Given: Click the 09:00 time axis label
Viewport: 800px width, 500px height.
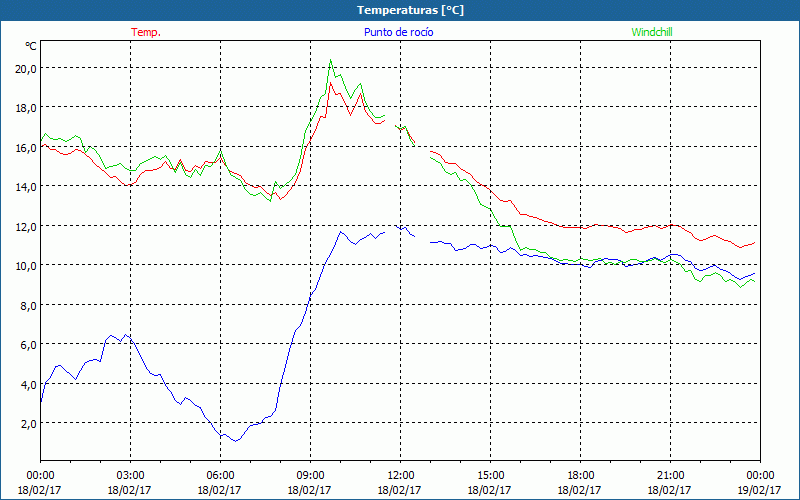Looking at the screenshot, I should (x=310, y=476).
